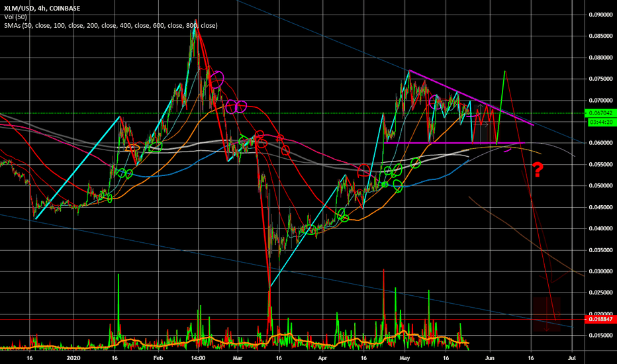The width and height of the screenshot is (617, 364).
Task: Click the countdown label 03:44:20
Action: click(601, 122)
